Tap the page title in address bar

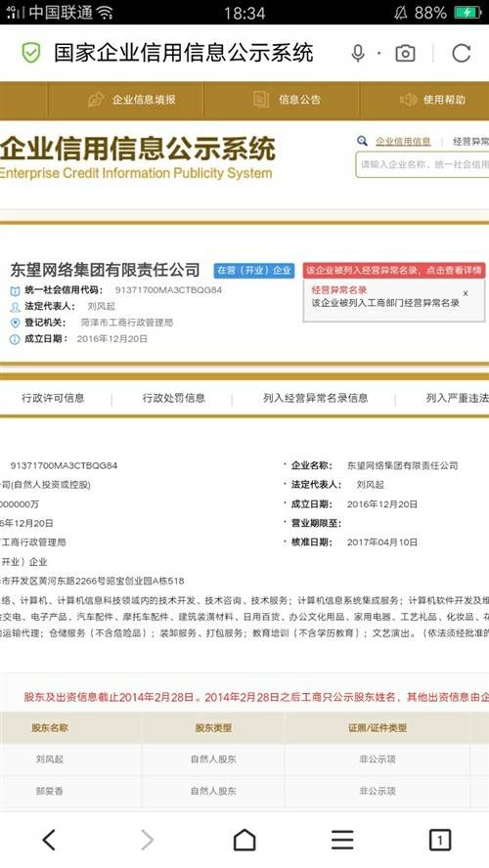183,53
